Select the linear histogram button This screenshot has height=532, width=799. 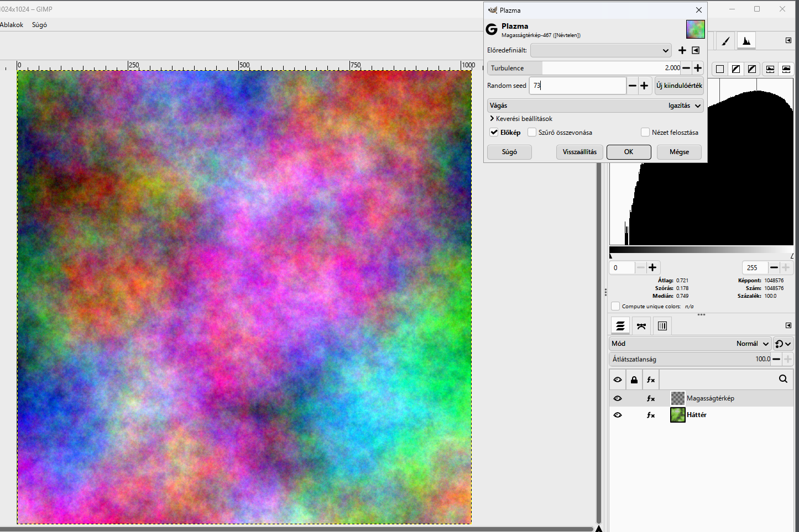770,69
